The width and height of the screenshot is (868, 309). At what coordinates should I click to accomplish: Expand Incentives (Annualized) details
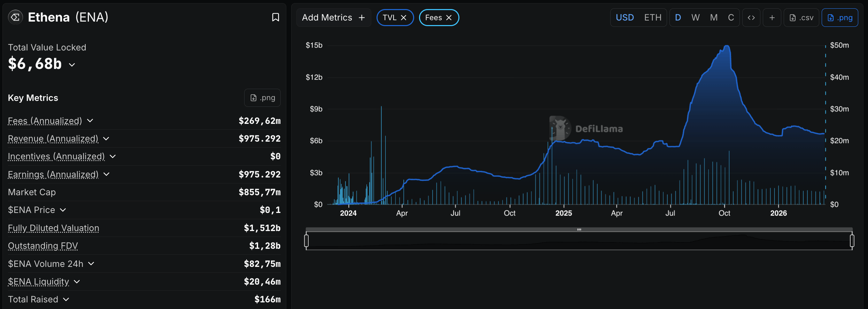click(113, 156)
